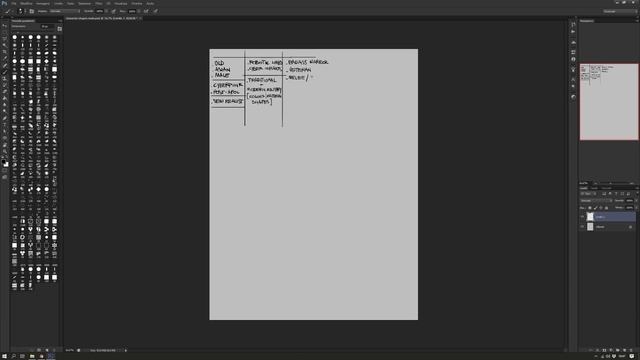Create a new layer from Layers panel
The height and width of the screenshot is (360, 640).
point(624,350)
